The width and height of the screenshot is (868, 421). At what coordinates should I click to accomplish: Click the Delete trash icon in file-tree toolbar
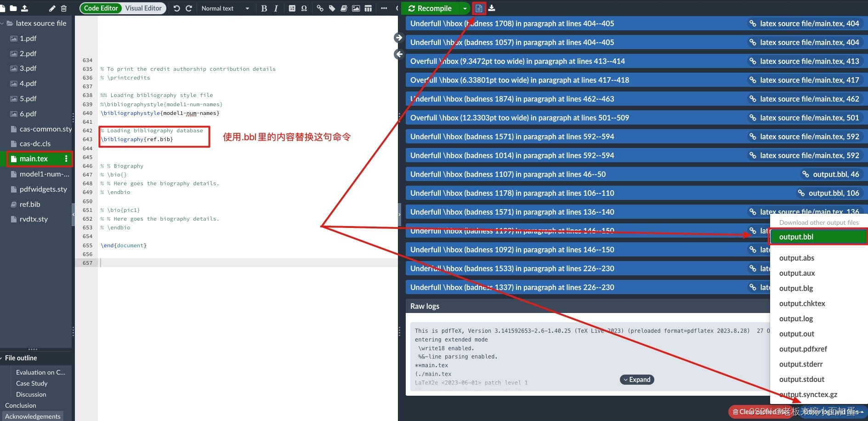pos(64,8)
